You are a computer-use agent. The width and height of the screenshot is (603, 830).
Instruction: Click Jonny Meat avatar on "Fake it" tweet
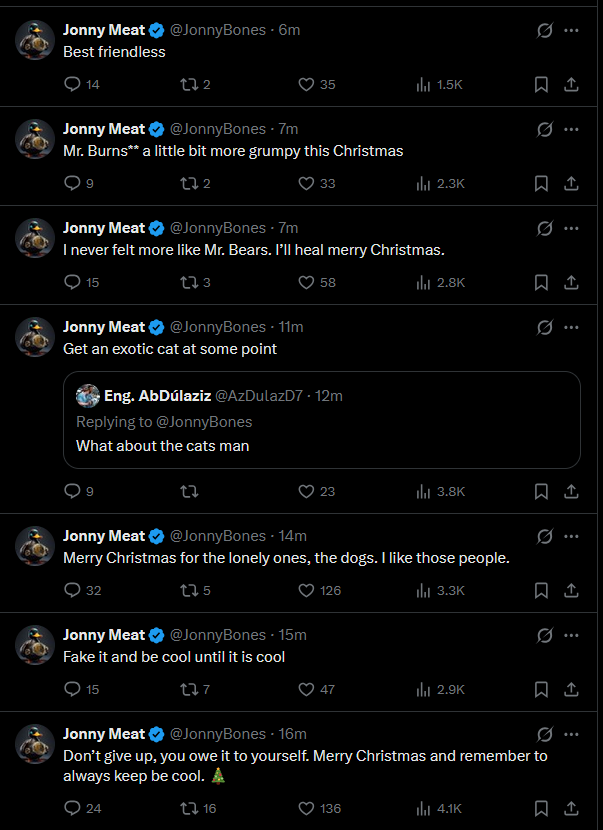[35, 642]
